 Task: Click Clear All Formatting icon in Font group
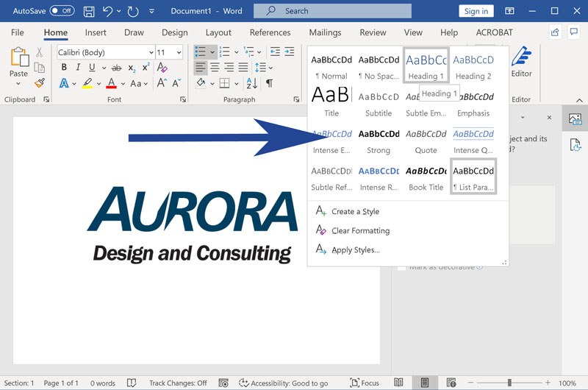[162, 68]
